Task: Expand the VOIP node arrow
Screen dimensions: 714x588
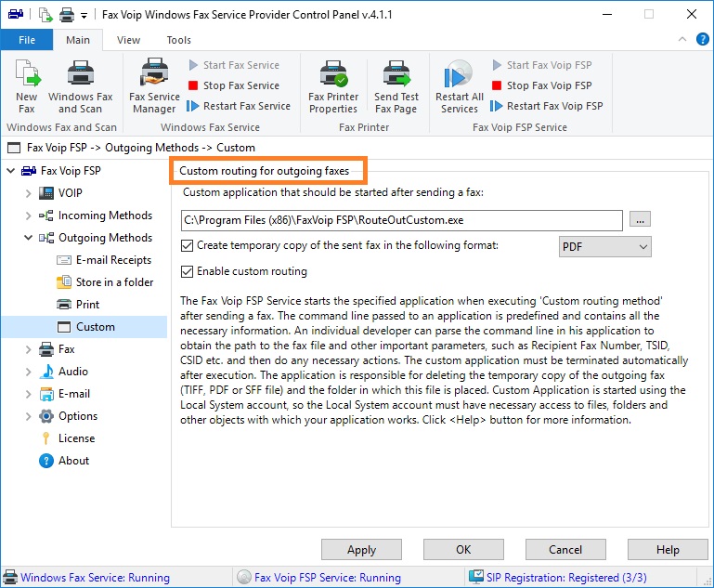Action: (28, 193)
